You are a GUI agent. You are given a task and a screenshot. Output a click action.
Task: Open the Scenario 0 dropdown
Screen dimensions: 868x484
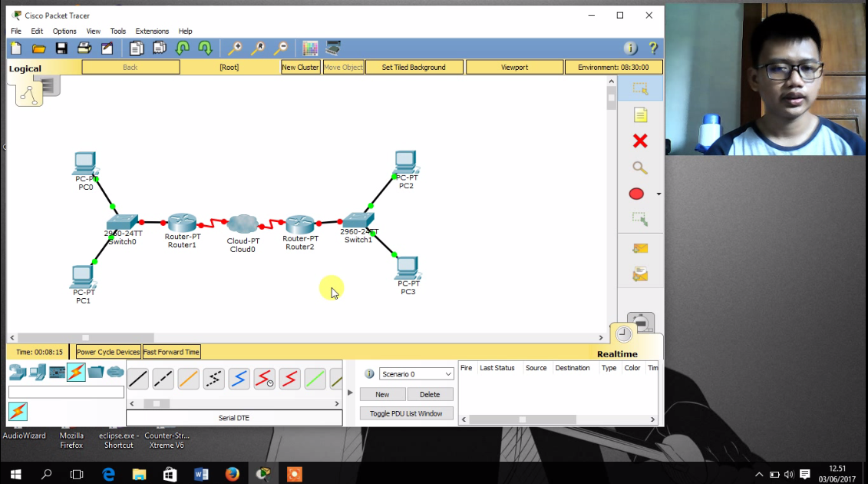[x=416, y=374]
